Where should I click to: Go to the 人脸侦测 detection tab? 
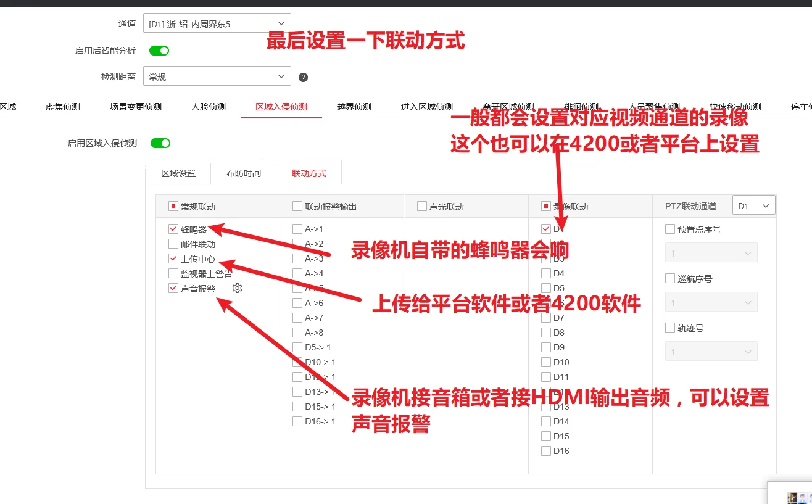pos(209,107)
